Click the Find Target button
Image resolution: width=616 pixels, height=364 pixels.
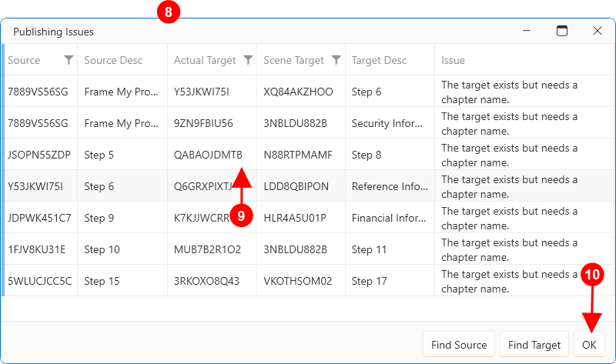[x=534, y=345]
